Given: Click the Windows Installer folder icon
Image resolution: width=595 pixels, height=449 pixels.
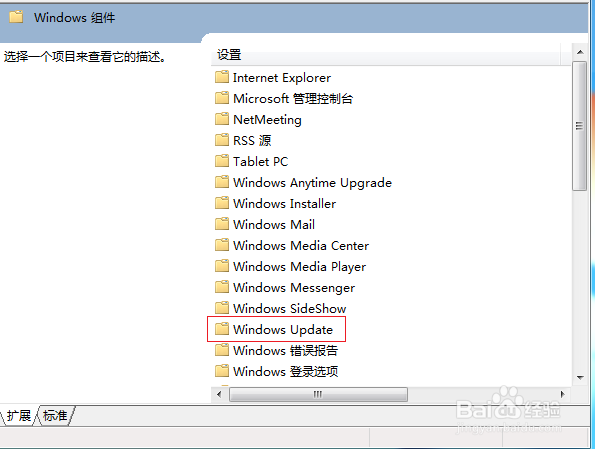Looking at the screenshot, I should (x=222, y=203).
